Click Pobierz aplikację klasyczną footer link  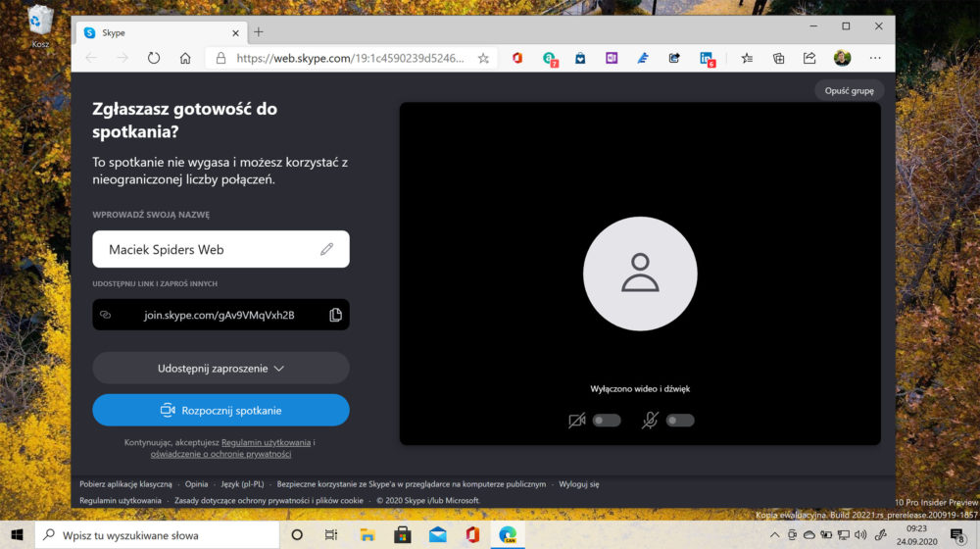coord(125,484)
